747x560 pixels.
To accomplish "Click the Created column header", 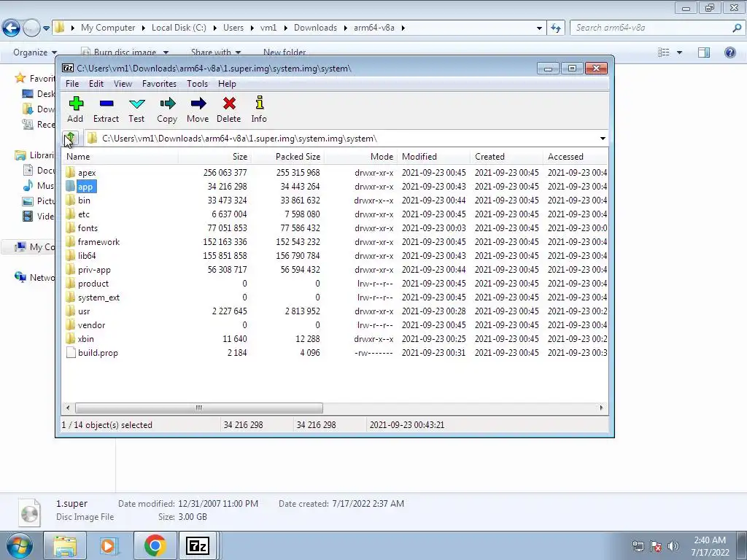I will [x=506, y=157].
